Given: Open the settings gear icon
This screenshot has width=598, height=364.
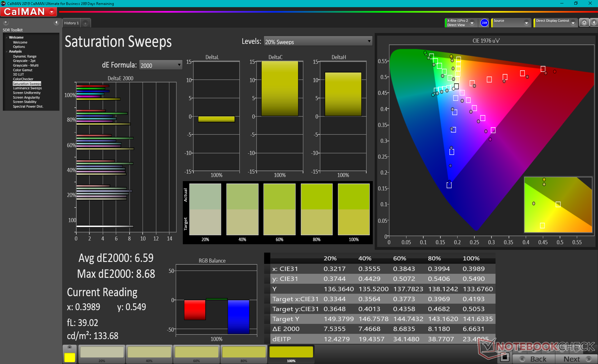Looking at the screenshot, I should (x=584, y=23).
